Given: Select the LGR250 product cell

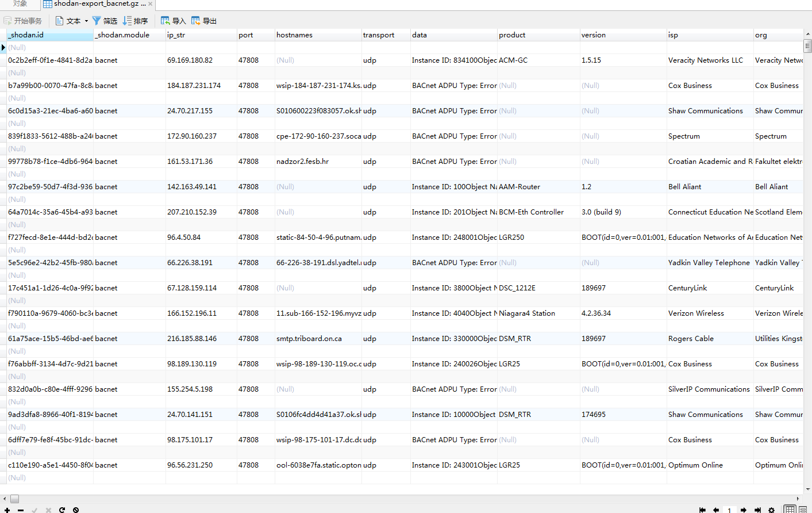Looking at the screenshot, I should (x=538, y=238).
